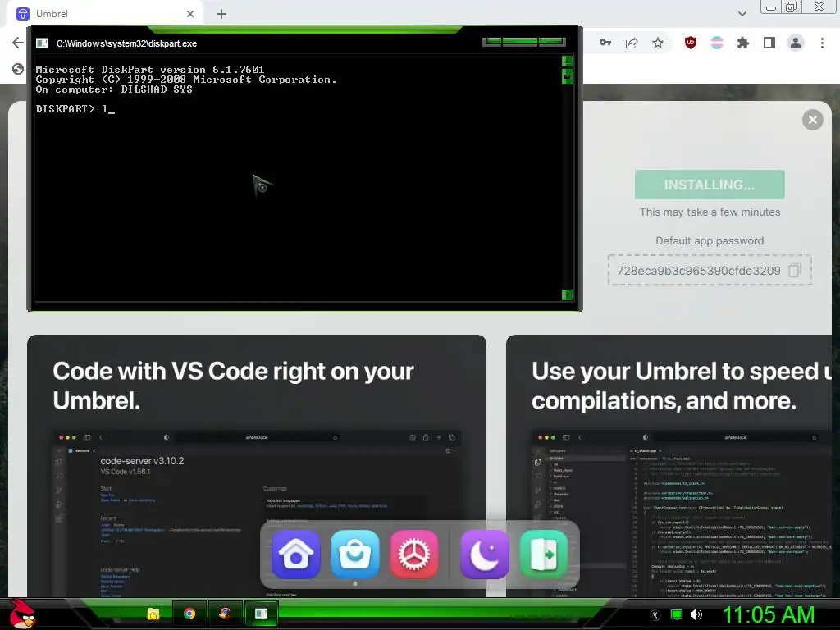Open the Chrome three-dot menu
This screenshot has height=630, width=840.
pos(822,43)
